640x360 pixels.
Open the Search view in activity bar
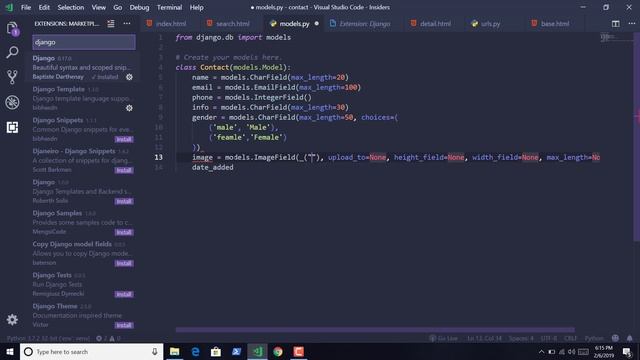coord(12,52)
